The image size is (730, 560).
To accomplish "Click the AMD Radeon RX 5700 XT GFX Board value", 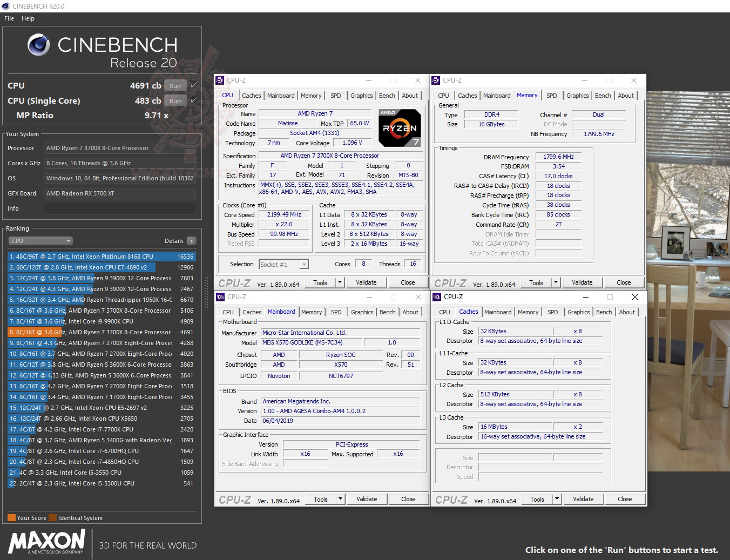I will click(x=120, y=193).
